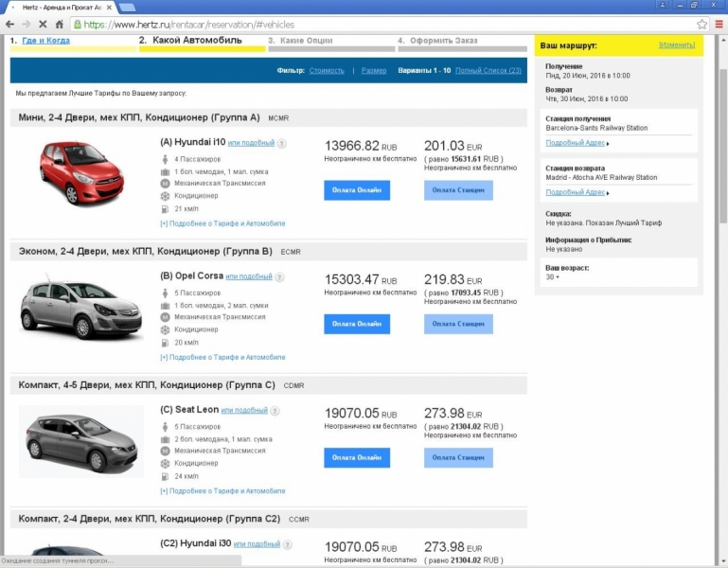This screenshot has width=728, height=568.
Task: Click luggage icon in Opel Corsa row
Action: point(165,306)
